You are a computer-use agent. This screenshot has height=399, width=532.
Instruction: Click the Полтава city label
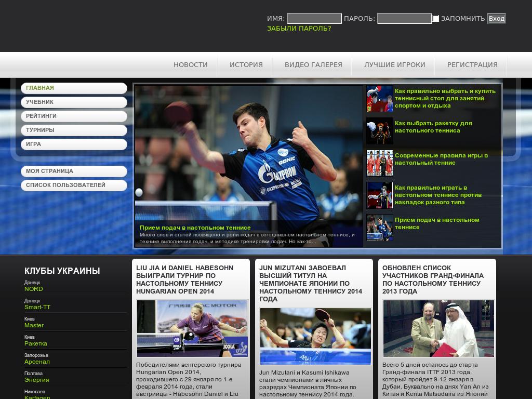click(33, 374)
